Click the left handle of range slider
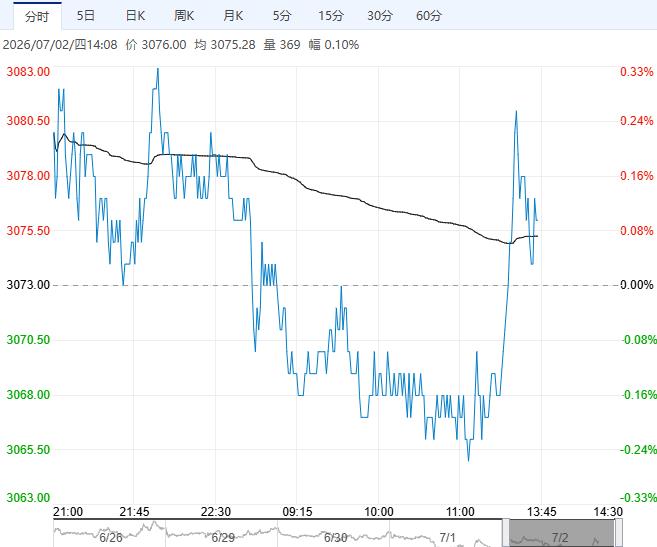The width and height of the screenshot is (657, 547). [x=506, y=533]
